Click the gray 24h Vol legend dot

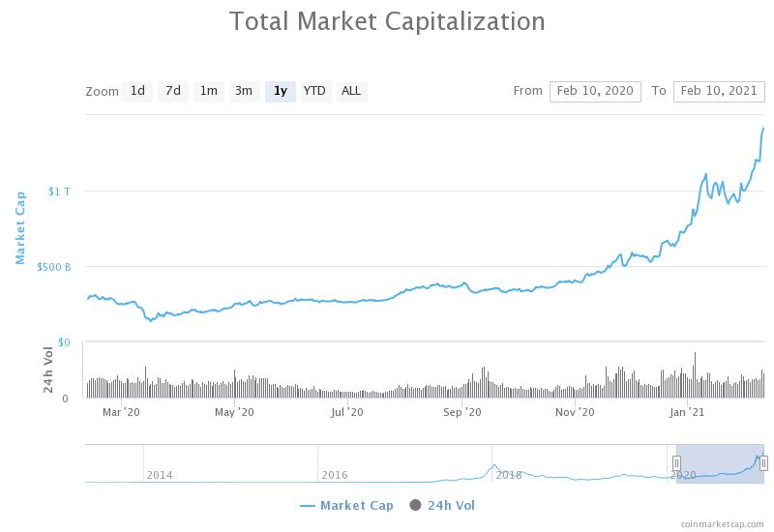[416, 505]
